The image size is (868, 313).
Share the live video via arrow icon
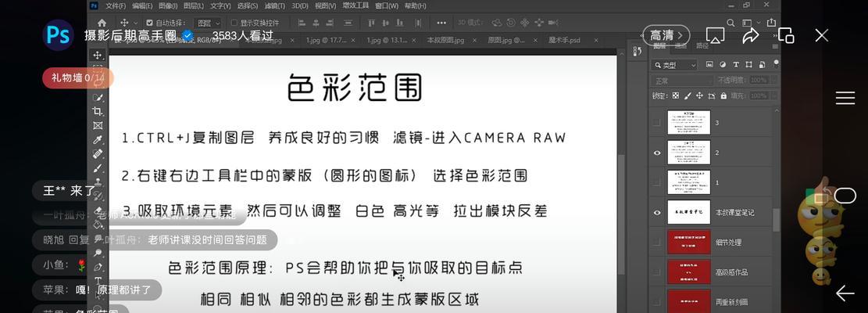tap(750, 35)
